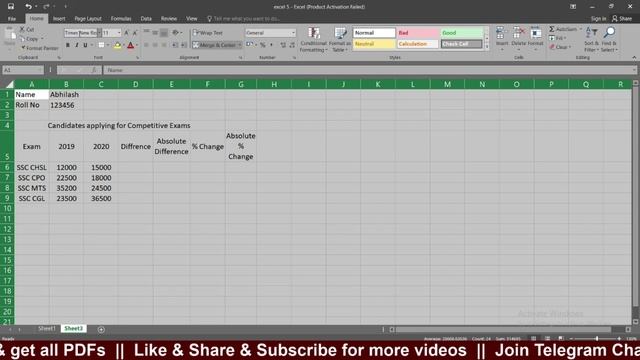Increase the font size
Image resolution: width=640 pixels, height=360 pixels.
126,33
